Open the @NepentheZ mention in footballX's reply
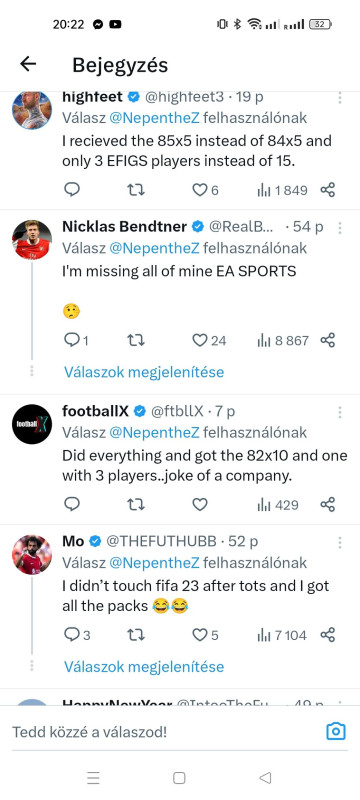 coord(154,433)
